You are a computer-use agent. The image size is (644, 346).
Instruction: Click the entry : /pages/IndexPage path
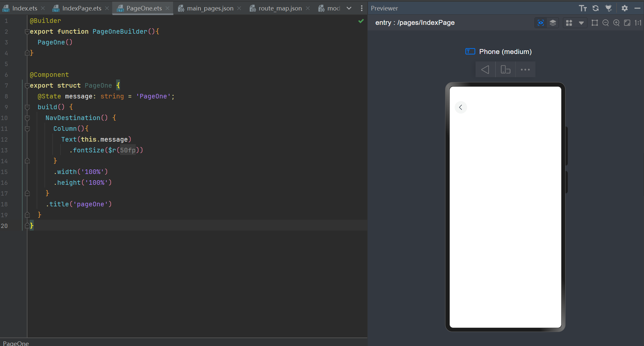coord(415,23)
